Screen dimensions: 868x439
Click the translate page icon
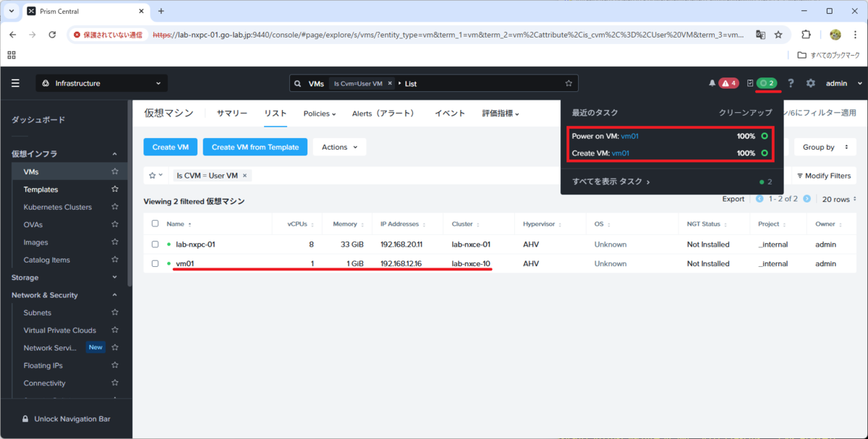(x=760, y=34)
